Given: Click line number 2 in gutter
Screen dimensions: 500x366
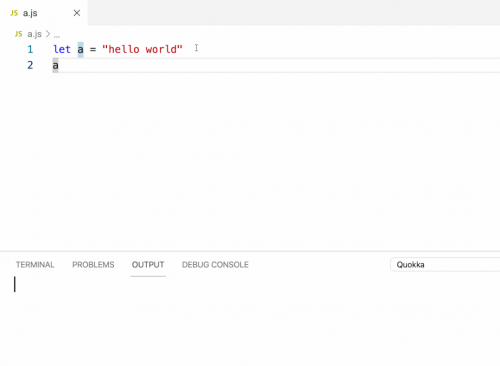Looking at the screenshot, I should [x=30, y=65].
